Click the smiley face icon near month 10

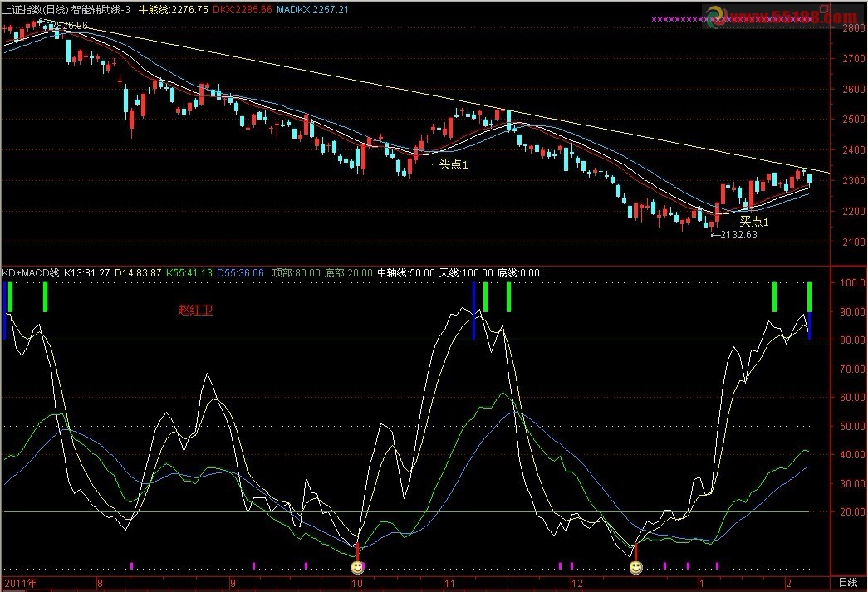[x=357, y=567]
